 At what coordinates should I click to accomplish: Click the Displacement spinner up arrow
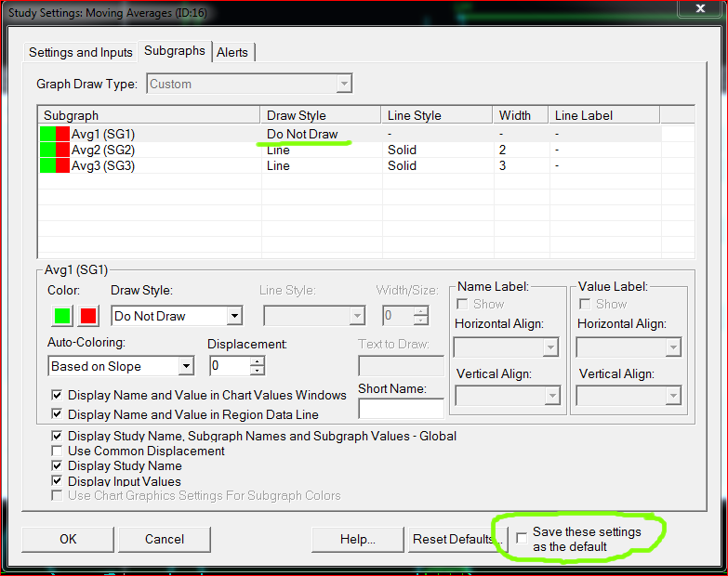pyautogui.click(x=257, y=361)
